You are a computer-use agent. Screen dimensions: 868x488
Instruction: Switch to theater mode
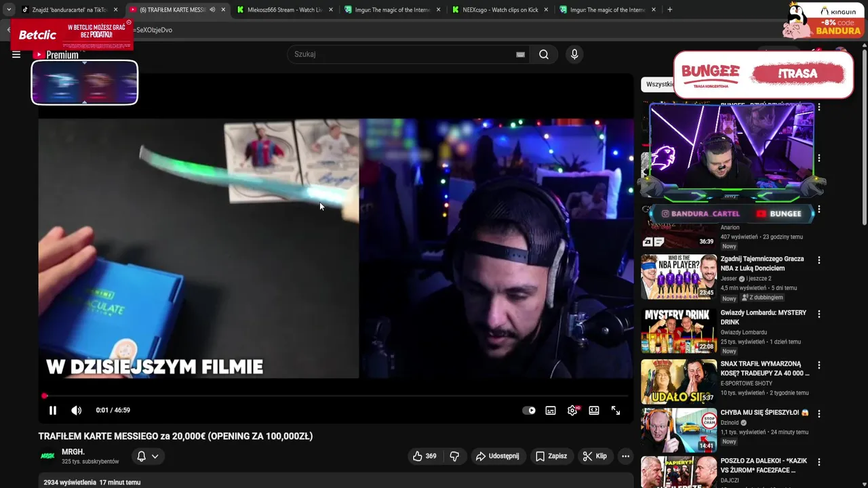[594, 410]
